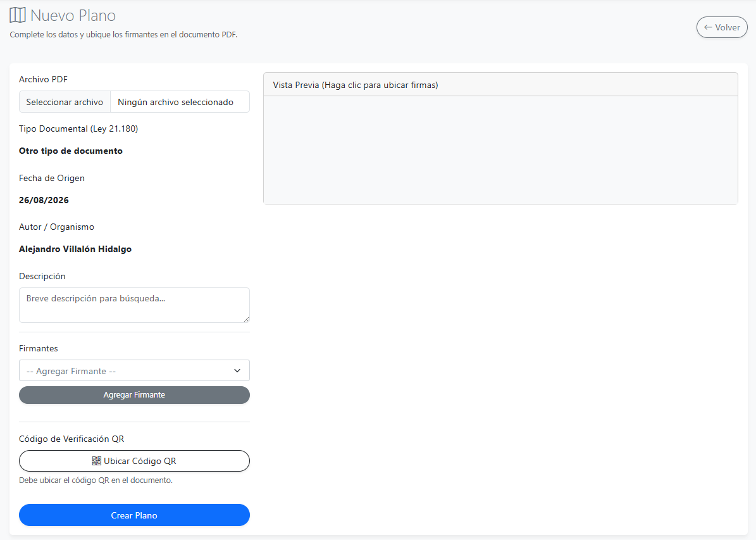
Task: Click the Seleccionar archivo button
Action: click(65, 102)
